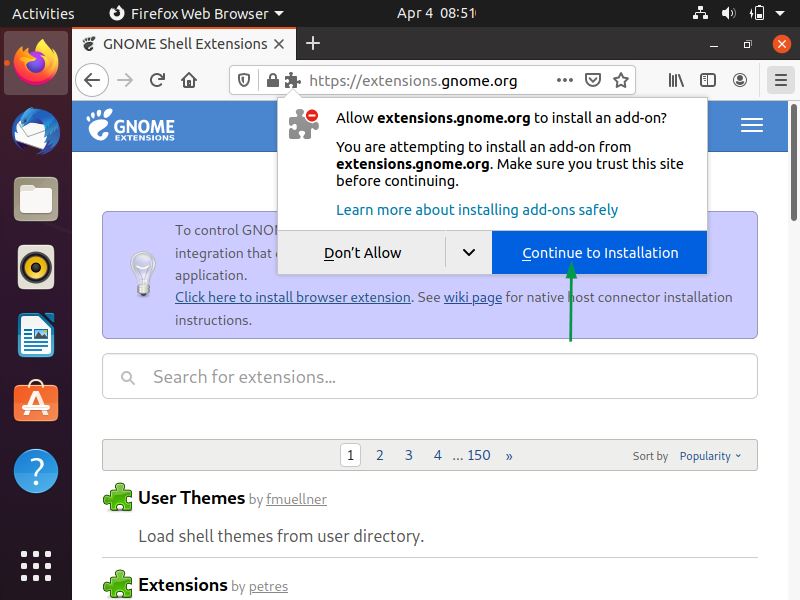Click Don't Allow button
The height and width of the screenshot is (600, 800).
tap(362, 253)
